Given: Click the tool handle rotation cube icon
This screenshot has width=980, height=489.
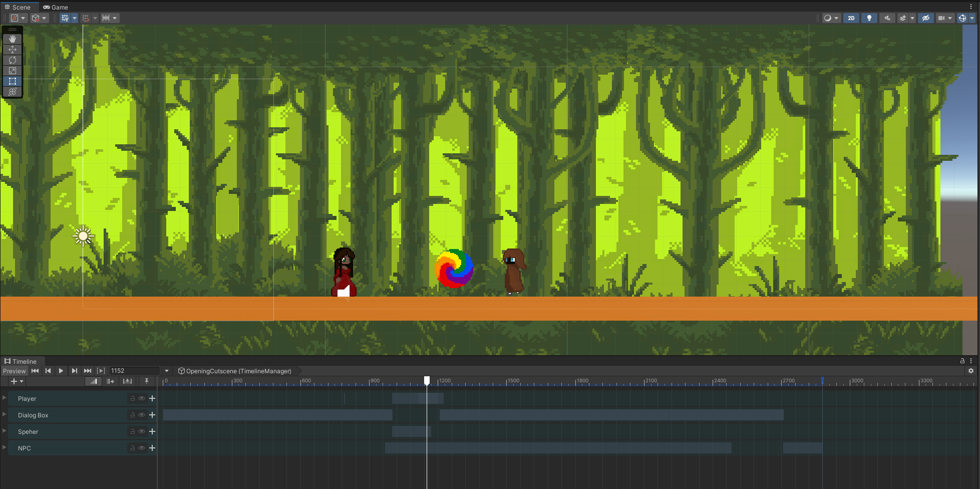Looking at the screenshot, I should pyautogui.click(x=36, y=18).
